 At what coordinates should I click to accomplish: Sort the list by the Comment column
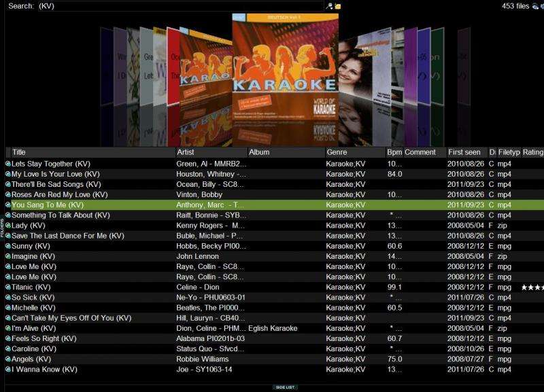[x=424, y=152]
